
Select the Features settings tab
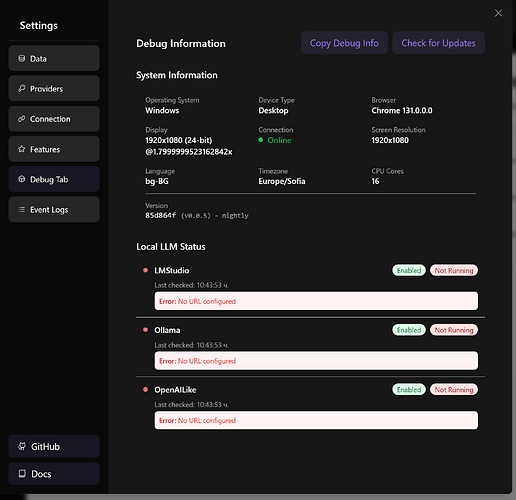(x=54, y=149)
